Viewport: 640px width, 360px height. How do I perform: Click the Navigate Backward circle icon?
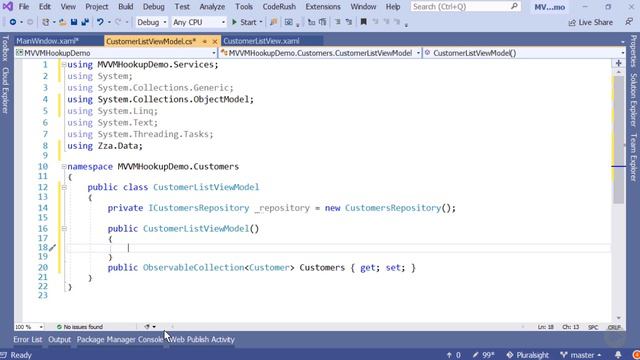13,22
